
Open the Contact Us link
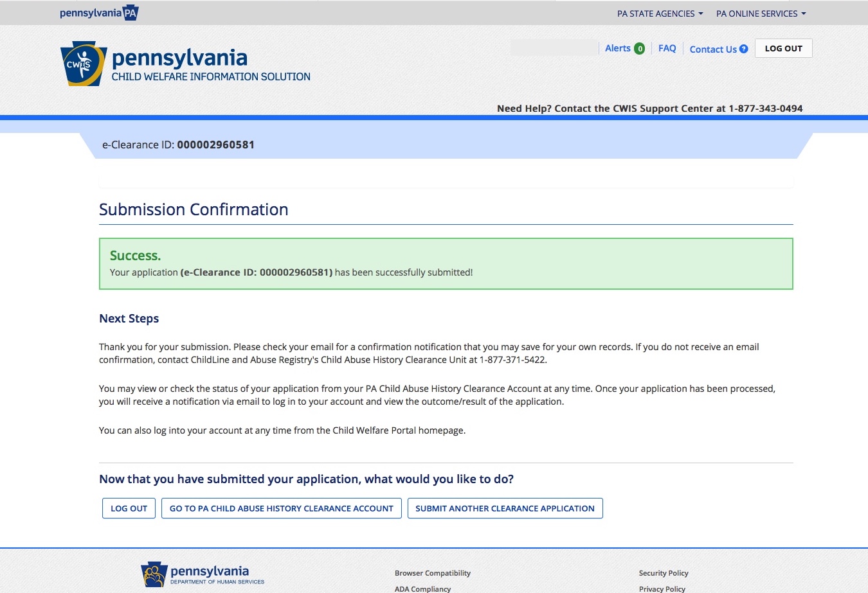coord(713,49)
